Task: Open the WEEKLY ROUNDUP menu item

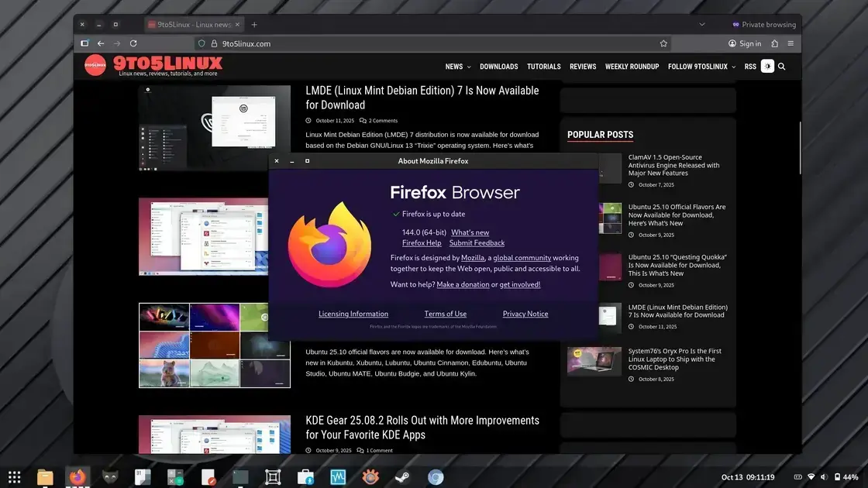Action: pos(632,67)
